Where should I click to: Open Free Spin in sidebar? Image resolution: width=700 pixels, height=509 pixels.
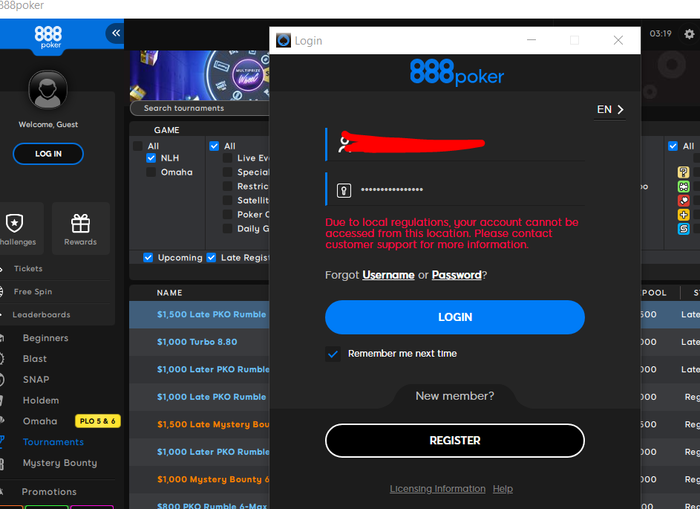tap(33, 292)
